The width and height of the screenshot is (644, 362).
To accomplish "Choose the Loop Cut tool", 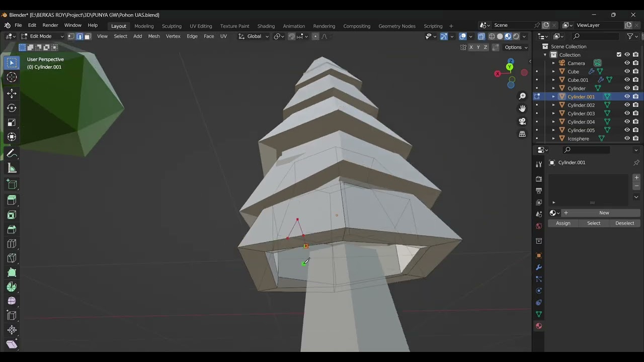I will click(x=12, y=244).
